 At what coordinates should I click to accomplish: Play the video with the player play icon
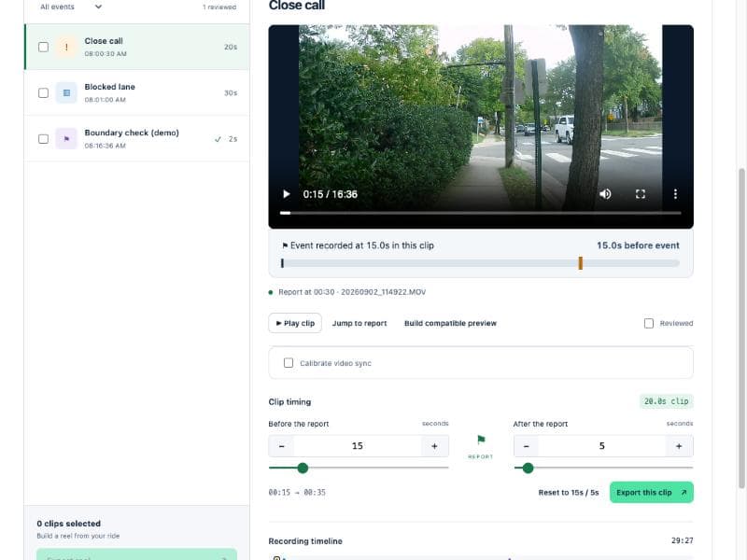point(286,194)
